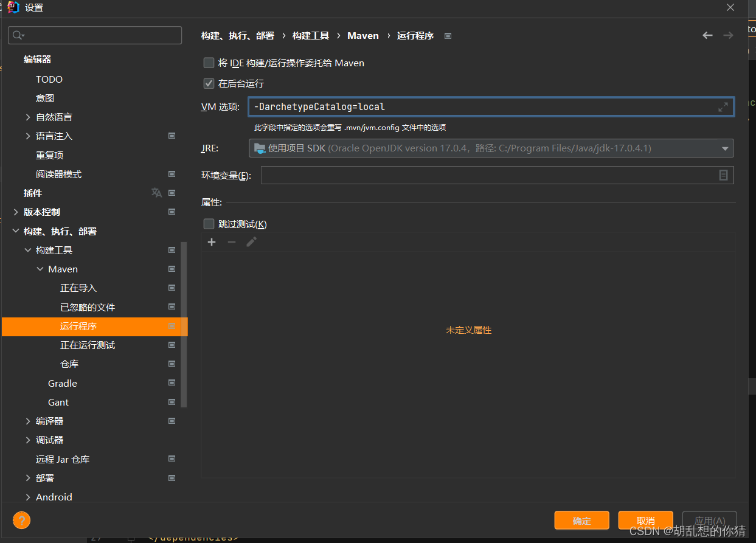
Task: Remove a property with minus icon
Action: pyautogui.click(x=231, y=241)
